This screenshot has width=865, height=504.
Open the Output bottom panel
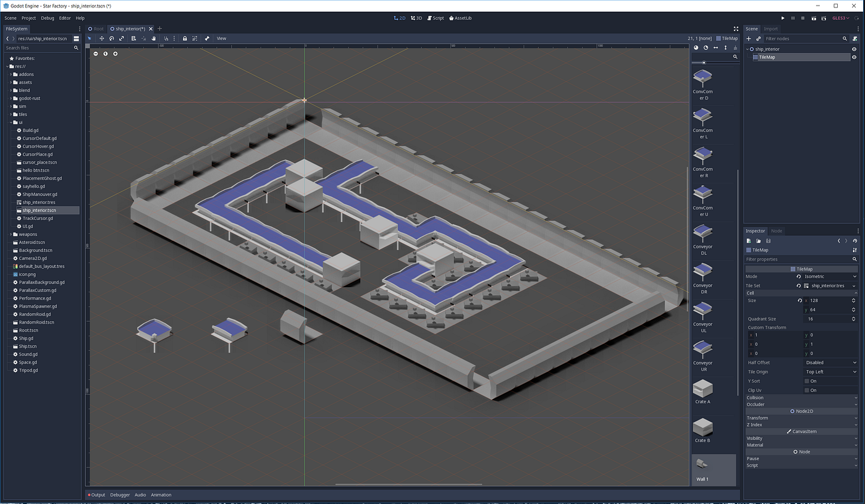(x=96, y=495)
